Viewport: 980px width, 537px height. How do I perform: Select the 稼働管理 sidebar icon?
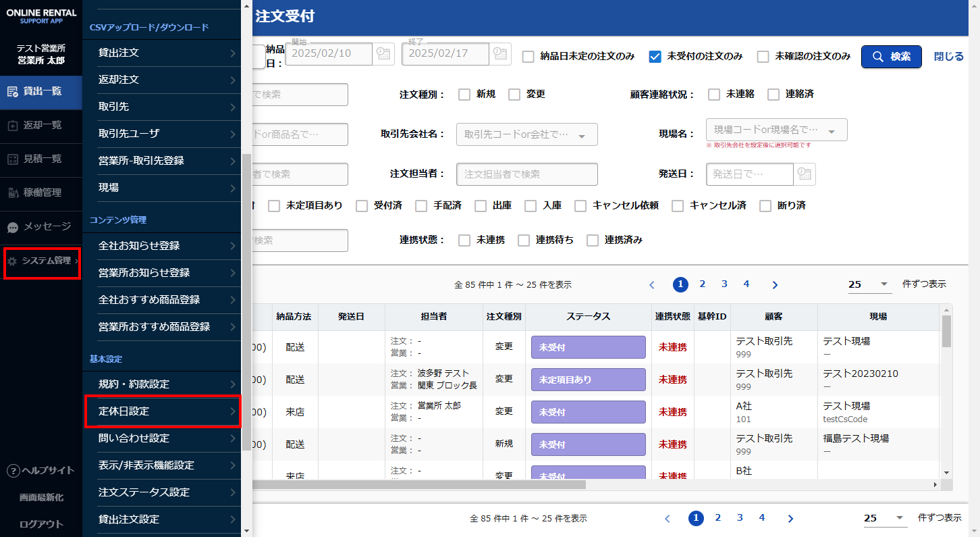pyautogui.click(x=13, y=193)
